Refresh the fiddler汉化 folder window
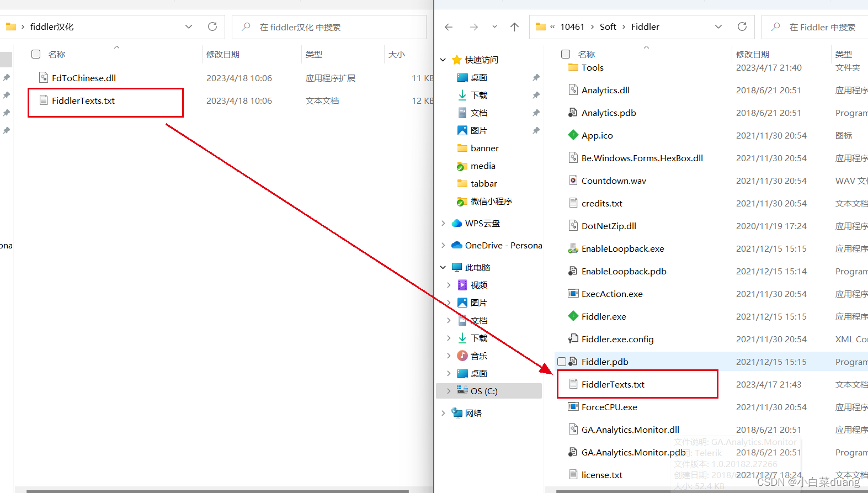The image size is (868, 493). 212,26
